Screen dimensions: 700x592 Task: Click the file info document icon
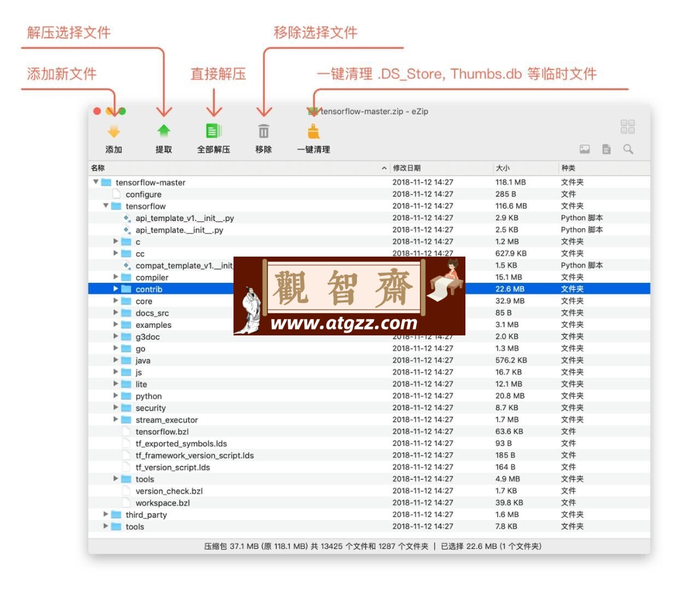click(x=606, y=149)
